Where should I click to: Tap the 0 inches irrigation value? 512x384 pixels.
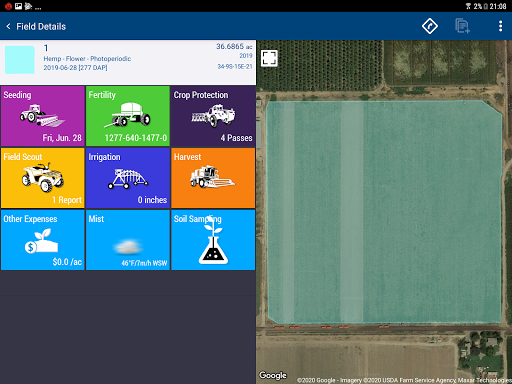coord(152,200)
